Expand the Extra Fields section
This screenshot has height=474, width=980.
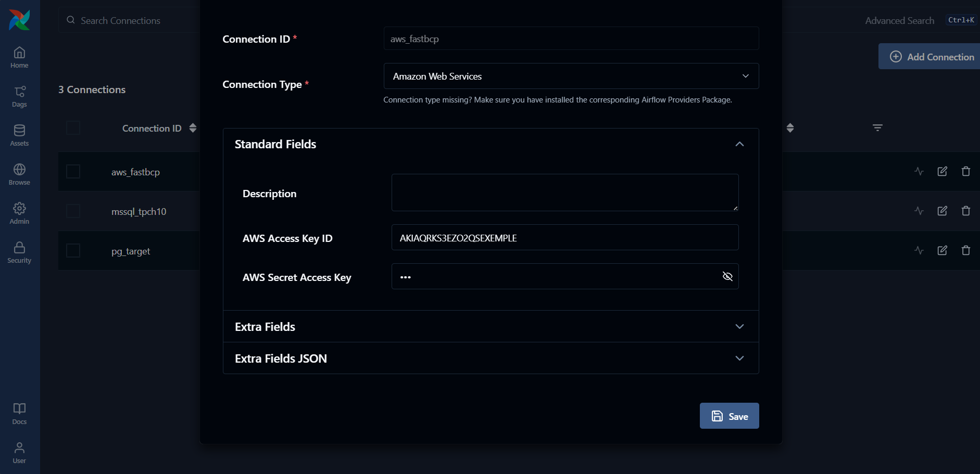pyautogui.click(x=739, y=327)
